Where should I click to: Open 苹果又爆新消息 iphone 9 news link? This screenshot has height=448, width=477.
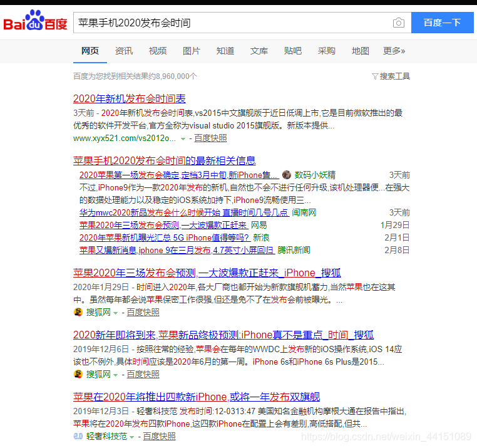point(177,250)
